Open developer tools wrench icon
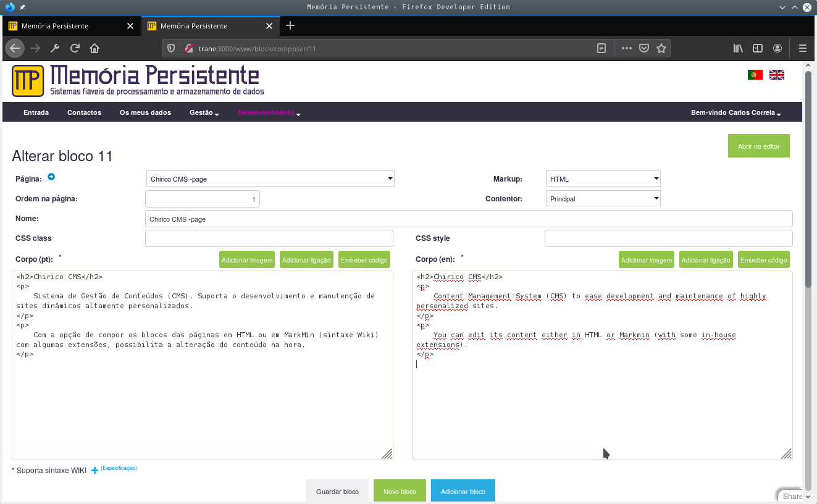The height and width of the screenshot is (504, 817). [55, 48]
